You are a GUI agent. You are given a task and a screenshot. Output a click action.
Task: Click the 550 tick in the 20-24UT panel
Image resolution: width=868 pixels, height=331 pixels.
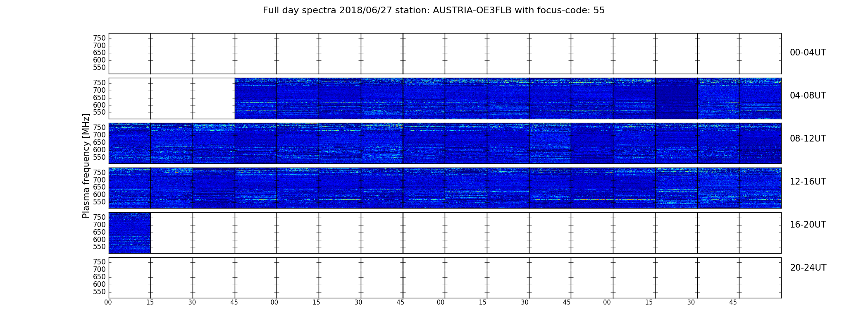(99, 292)
